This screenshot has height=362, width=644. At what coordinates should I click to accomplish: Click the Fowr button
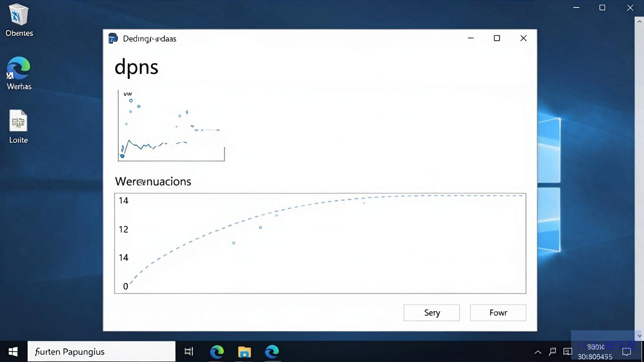click(498, 313)
